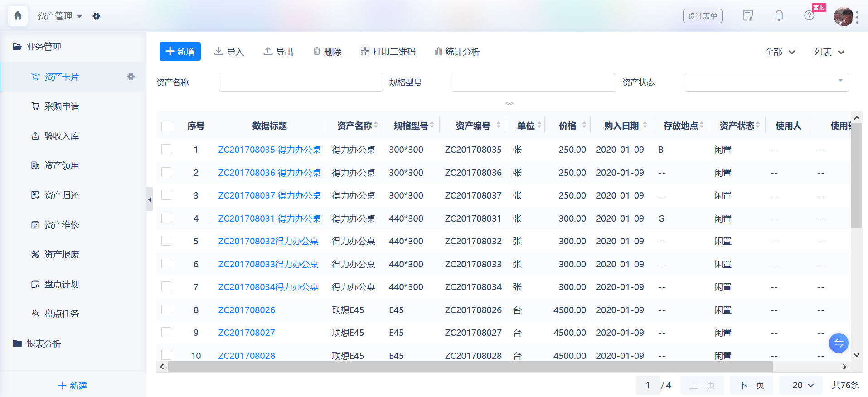
Task: Open the 资产管理 app dropdown
Action: tap(60, 16)
